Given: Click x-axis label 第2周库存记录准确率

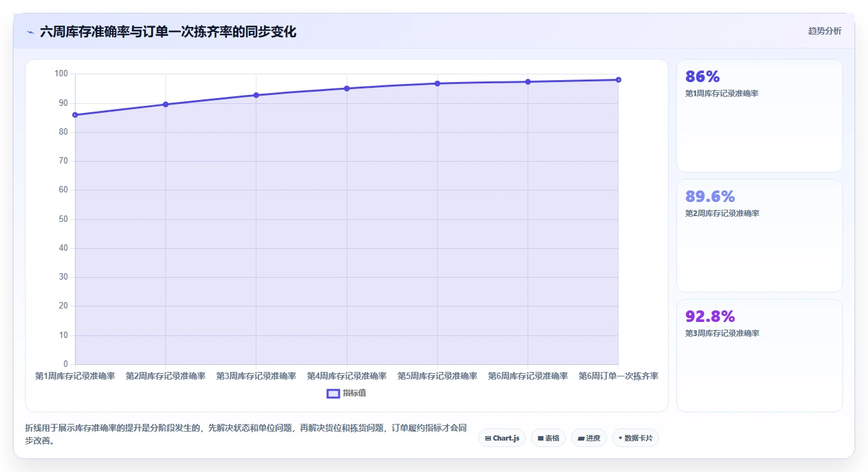Looking at the screenshot, I should (165, 376).
